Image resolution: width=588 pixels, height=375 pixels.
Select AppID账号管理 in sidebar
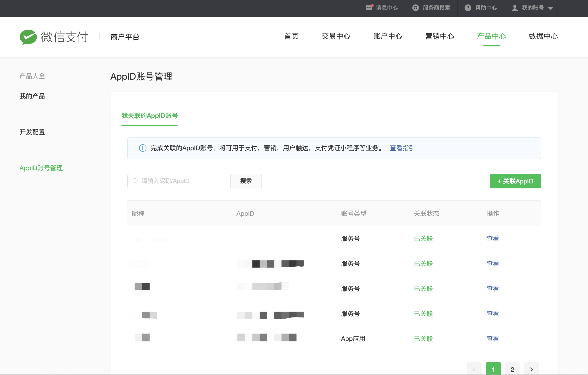coord(41,168)
